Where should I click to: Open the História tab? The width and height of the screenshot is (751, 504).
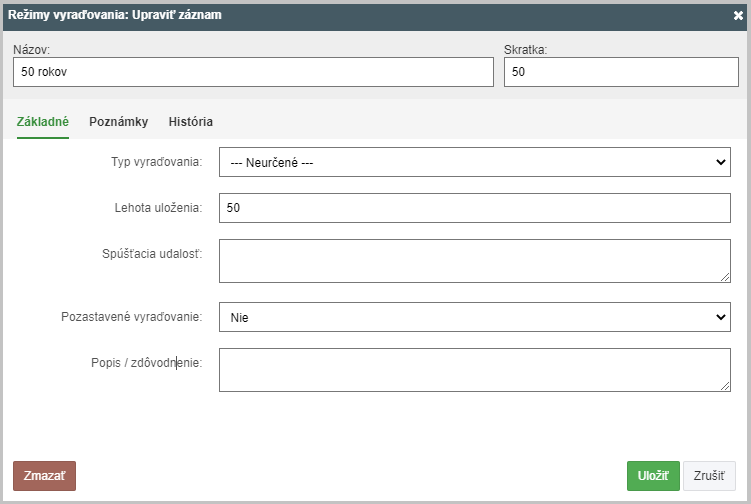click(x=191, y=122)
